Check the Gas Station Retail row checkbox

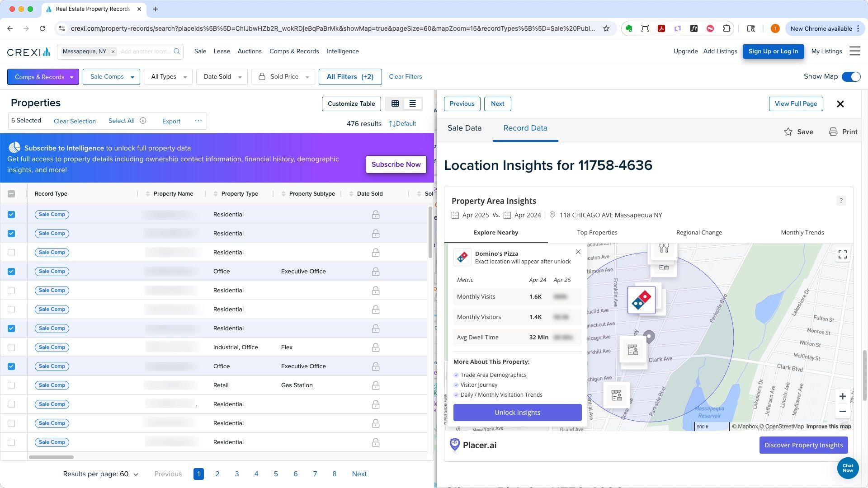click(11, 385)
